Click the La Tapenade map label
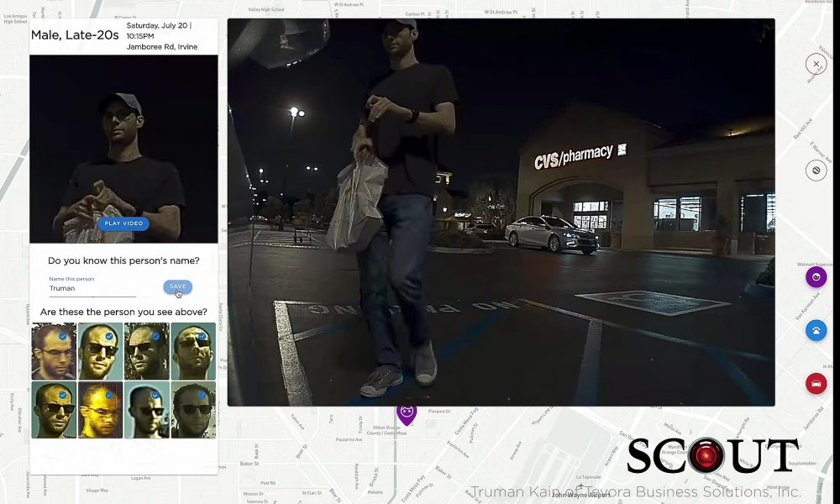Screen dimensions: 840x504 pos(588,476)
